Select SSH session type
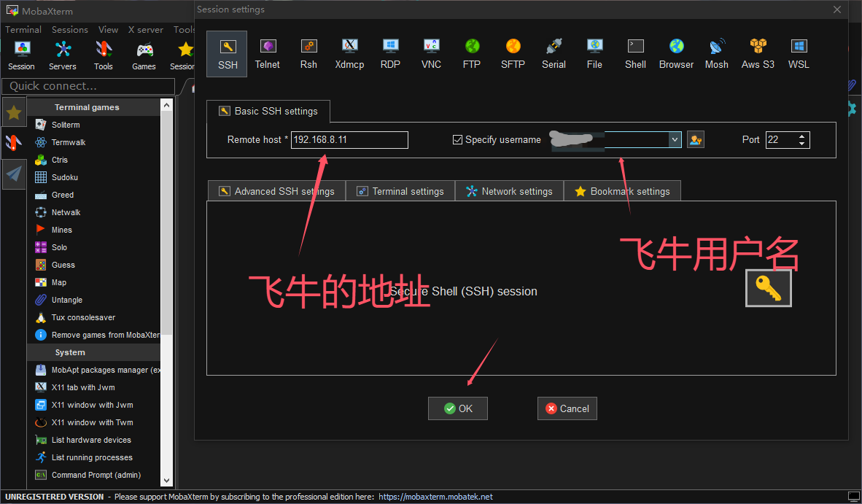 [227, 54]
